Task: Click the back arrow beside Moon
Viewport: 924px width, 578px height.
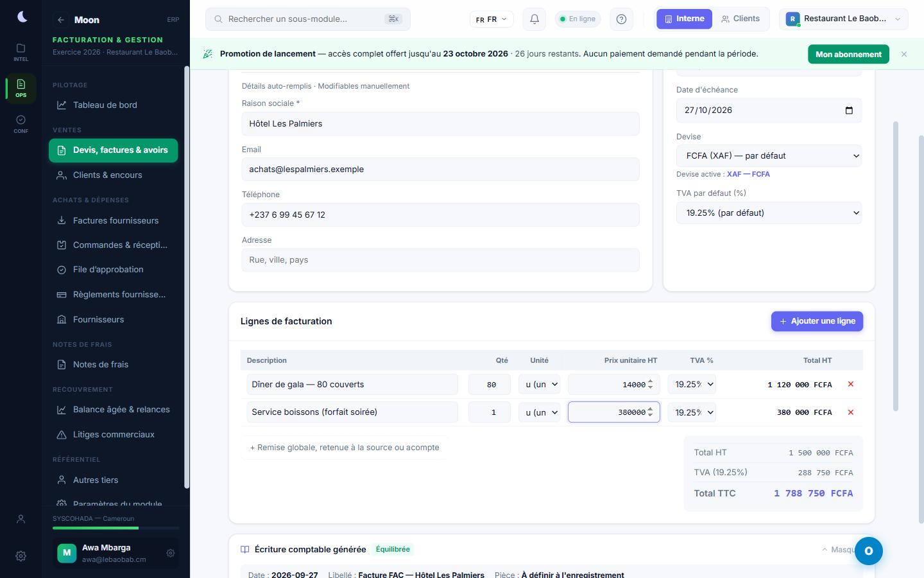Action: point(61,20)
